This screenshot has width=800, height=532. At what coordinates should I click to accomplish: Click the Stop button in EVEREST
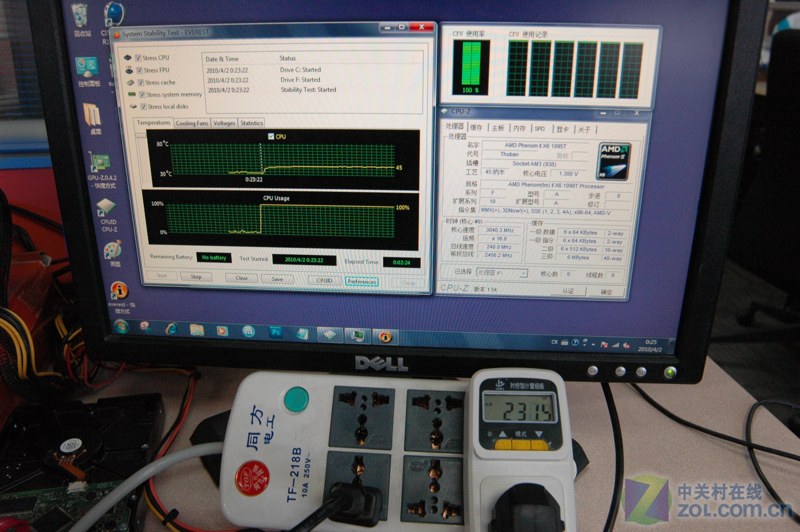point(196,277)
